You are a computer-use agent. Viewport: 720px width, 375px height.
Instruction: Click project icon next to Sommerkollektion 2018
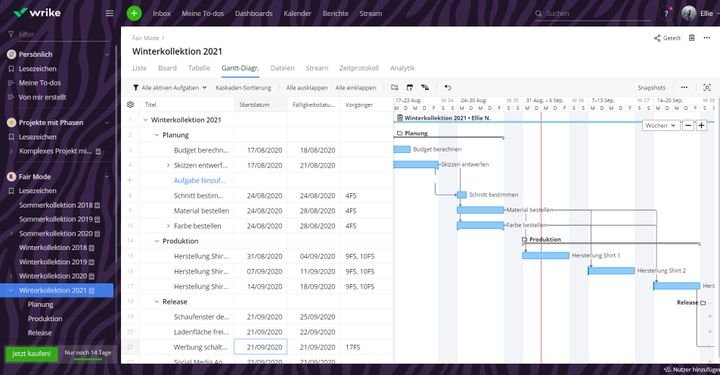97,205
